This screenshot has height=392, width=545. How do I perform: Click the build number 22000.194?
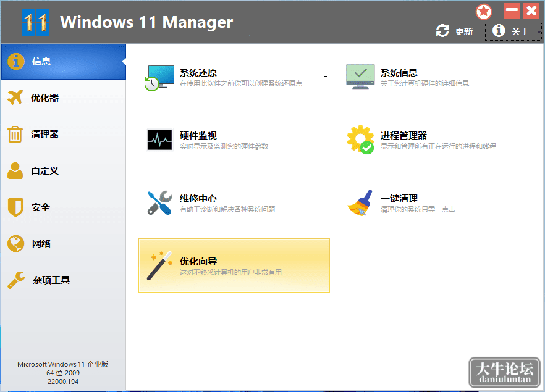point(63,382)
